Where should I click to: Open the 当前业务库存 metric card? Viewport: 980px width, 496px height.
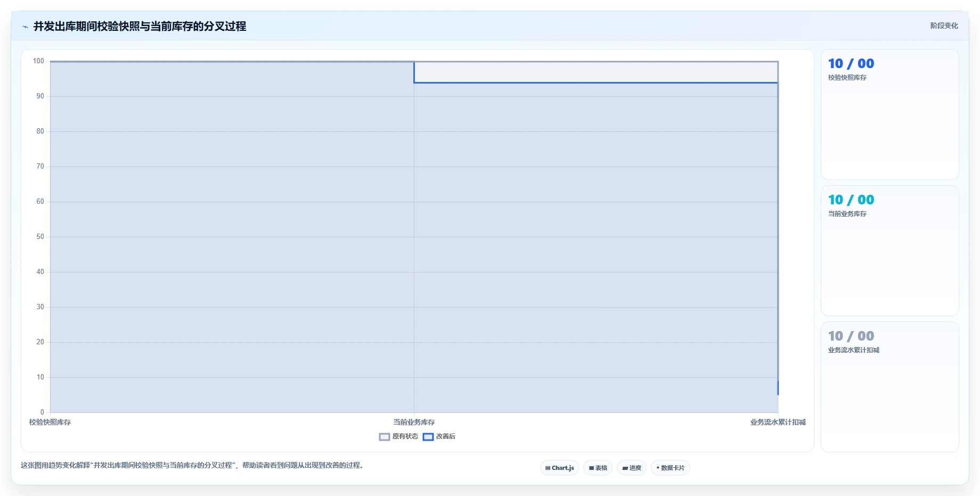point(889,251)
